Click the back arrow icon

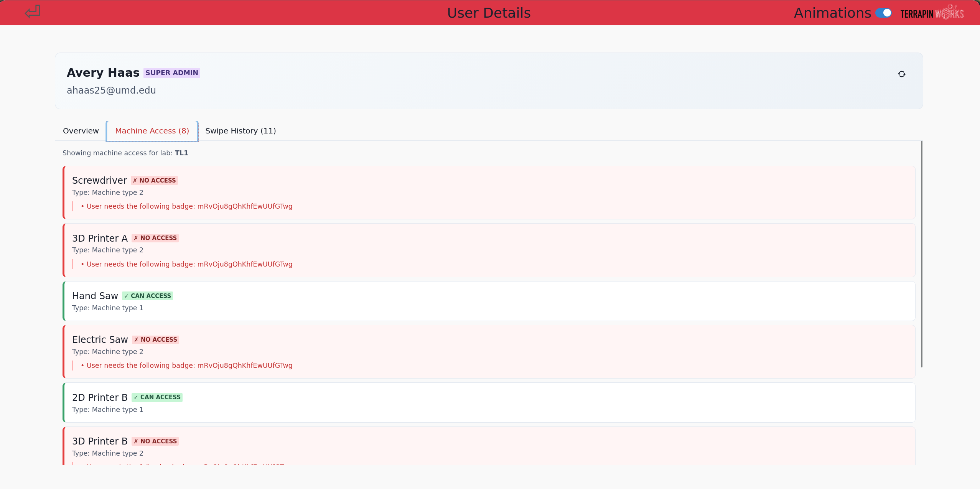point(33,12)
